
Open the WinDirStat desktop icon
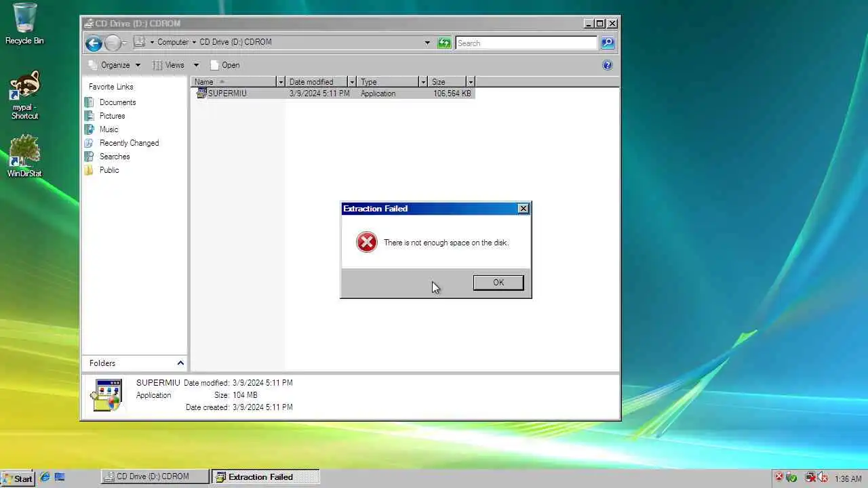(x=24, y=157)
